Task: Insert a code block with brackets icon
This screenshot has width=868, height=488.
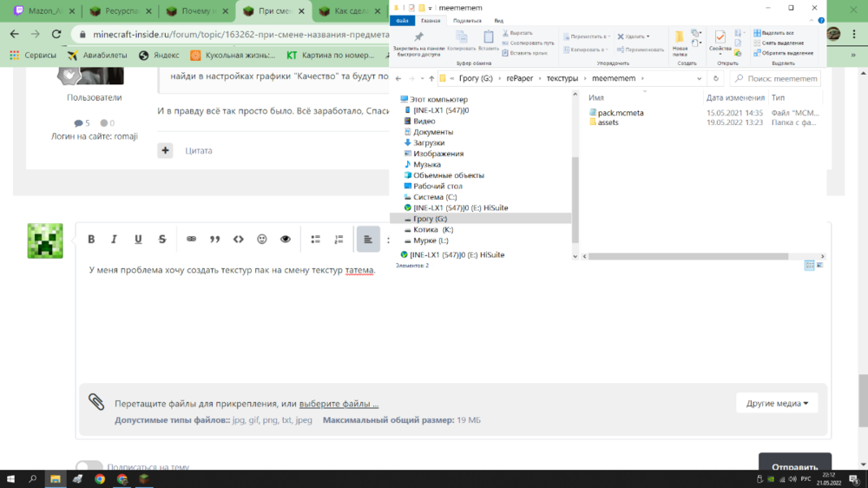Action: (239, 240)
